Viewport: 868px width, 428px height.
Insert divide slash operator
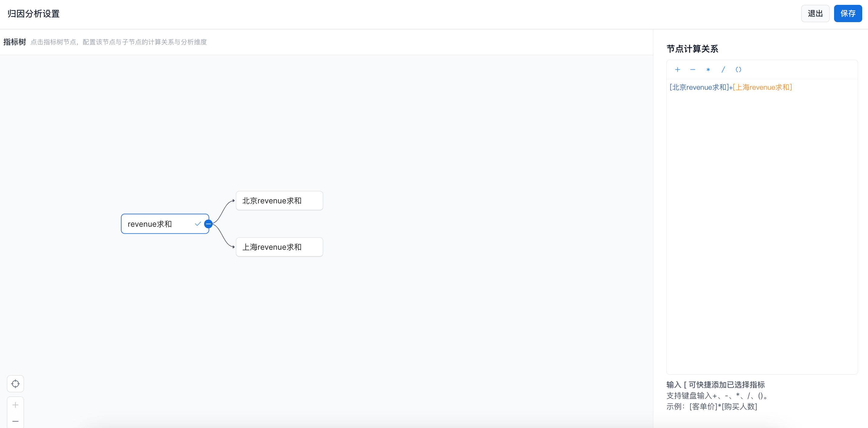(723, 69)
